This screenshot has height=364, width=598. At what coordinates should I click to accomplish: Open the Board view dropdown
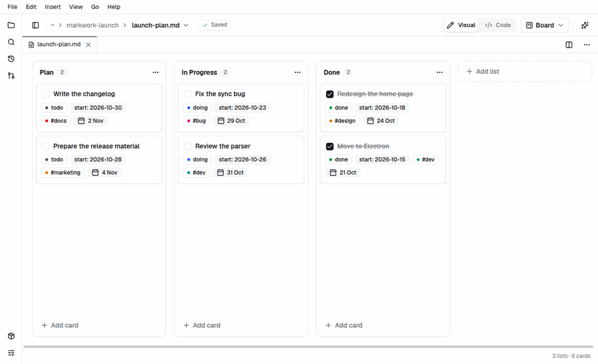tap(545, 25)
